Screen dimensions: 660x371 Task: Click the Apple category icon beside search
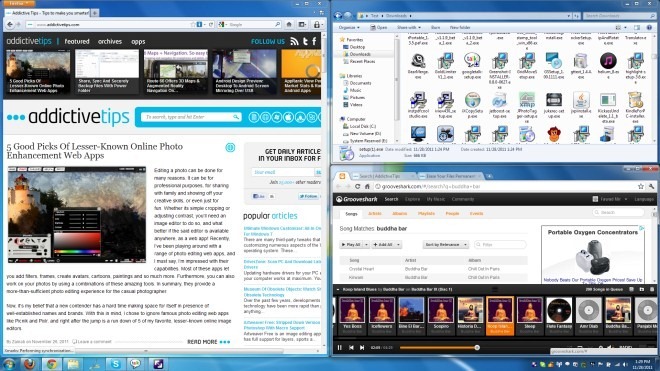point(288,117)
